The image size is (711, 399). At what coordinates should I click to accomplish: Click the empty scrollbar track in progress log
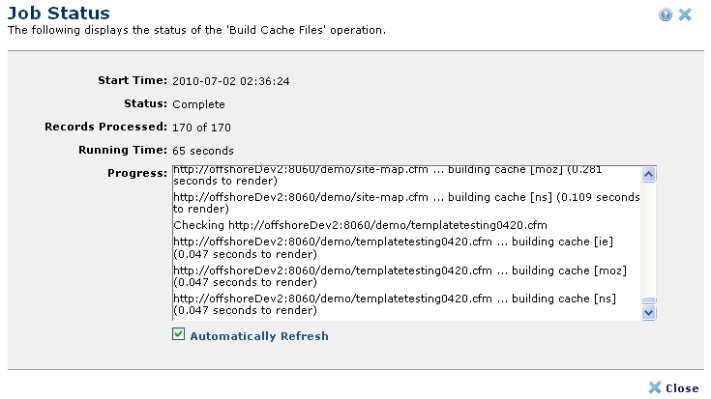pyautogui.click(x=649, y=239)
